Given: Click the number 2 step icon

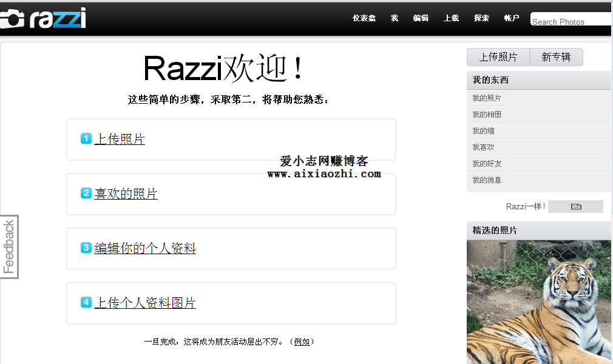Looking at the screenshot, I should (86, 193).
